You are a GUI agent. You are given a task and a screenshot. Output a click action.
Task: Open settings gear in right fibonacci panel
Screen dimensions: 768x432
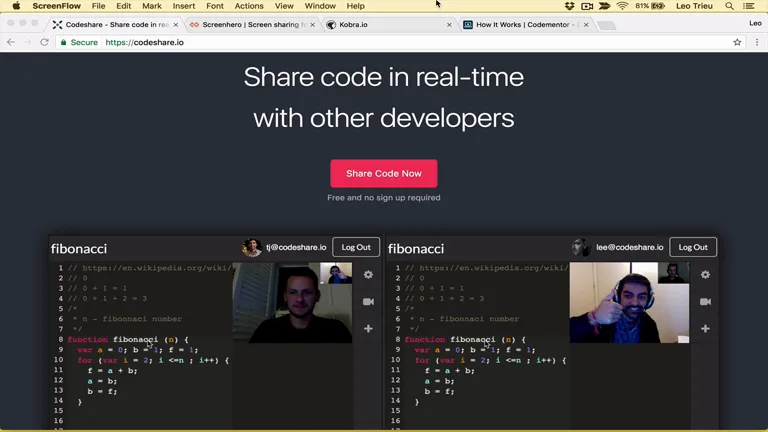[705, 275]
